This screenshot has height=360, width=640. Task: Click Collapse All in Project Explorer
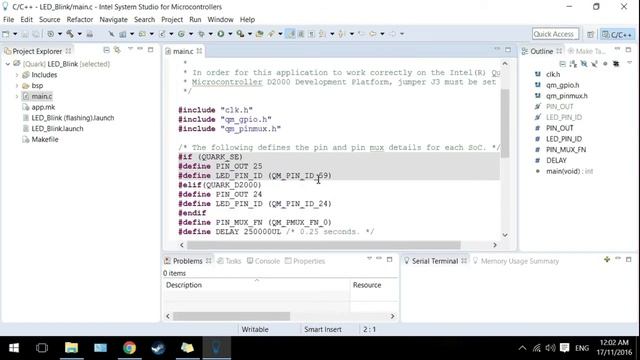coord(107,50)
